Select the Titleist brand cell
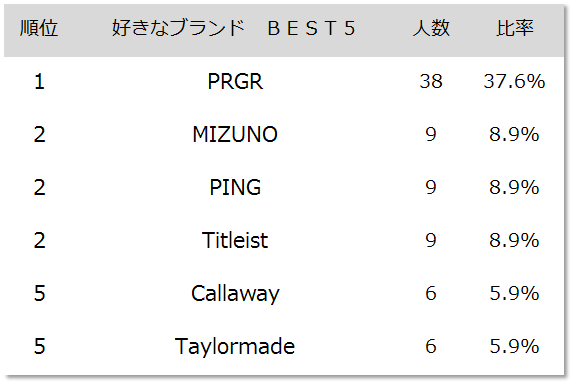 (235, 240)
